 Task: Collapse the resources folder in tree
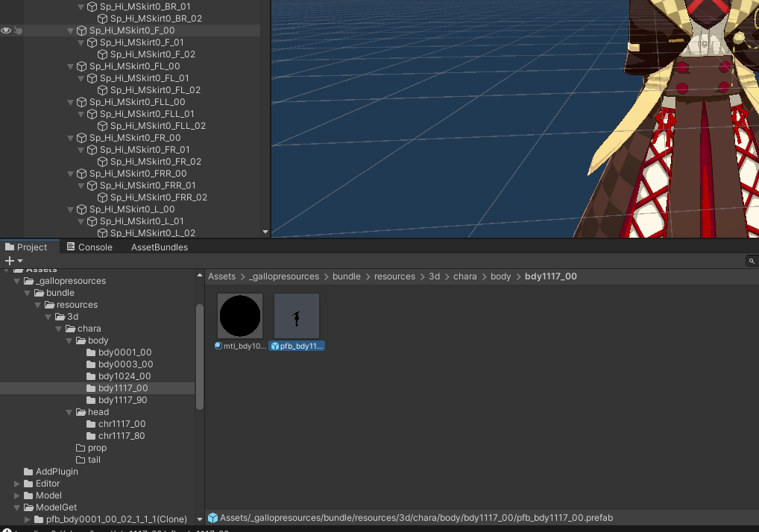point(38,305)
